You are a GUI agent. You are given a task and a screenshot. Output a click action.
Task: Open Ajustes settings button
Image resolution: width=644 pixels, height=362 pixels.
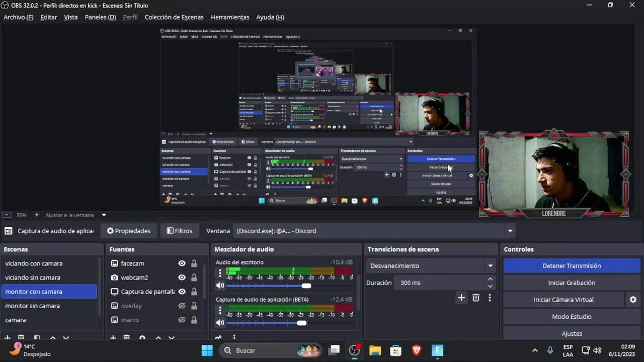572,333
